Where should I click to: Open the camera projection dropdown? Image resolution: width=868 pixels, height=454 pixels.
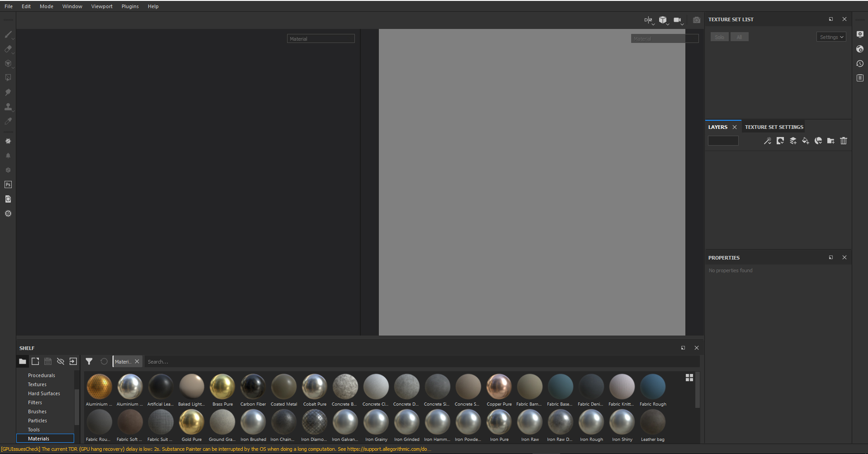coord(678,20)
